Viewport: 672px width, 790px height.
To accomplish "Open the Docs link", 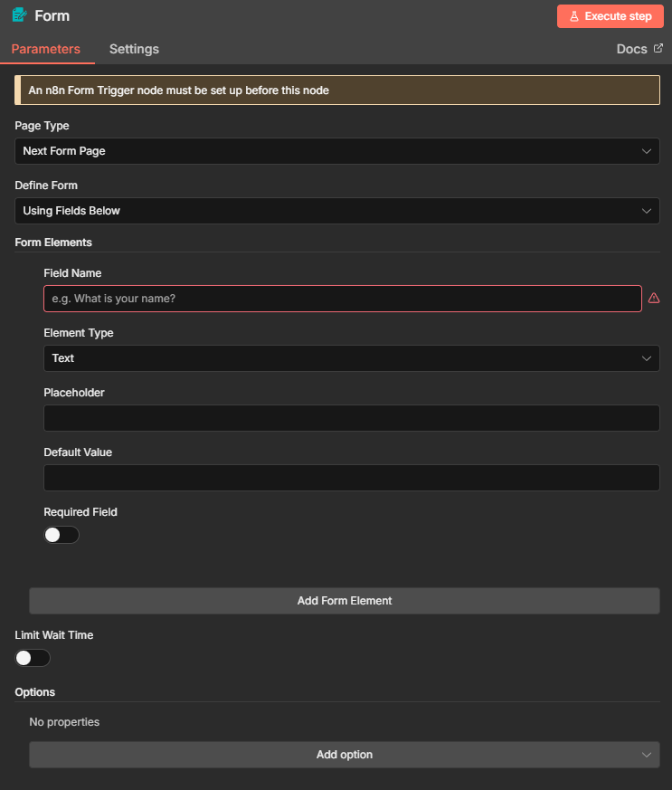I will [631, 49].
